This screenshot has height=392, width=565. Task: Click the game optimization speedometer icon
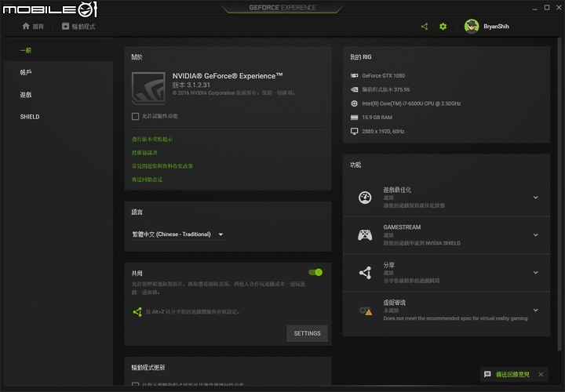click(x=365, y=198)
